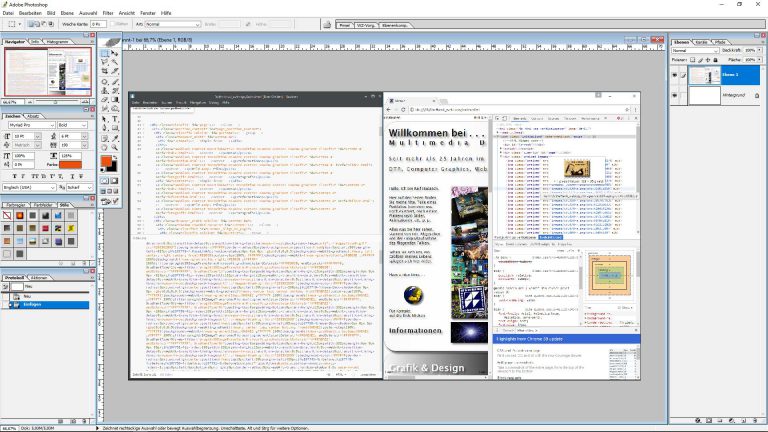Pick the Notes tool
Viewport: 768px width, 432px height.
tap(104, 137)
